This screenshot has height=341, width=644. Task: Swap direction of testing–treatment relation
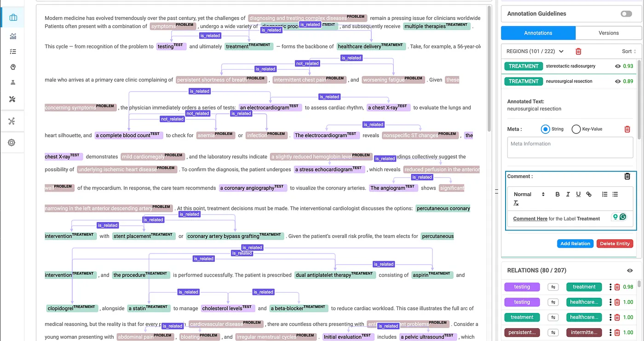552,287
